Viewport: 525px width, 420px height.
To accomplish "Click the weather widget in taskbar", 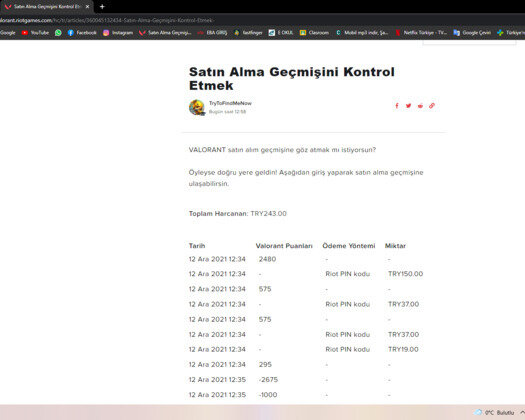I will (494, 412).
